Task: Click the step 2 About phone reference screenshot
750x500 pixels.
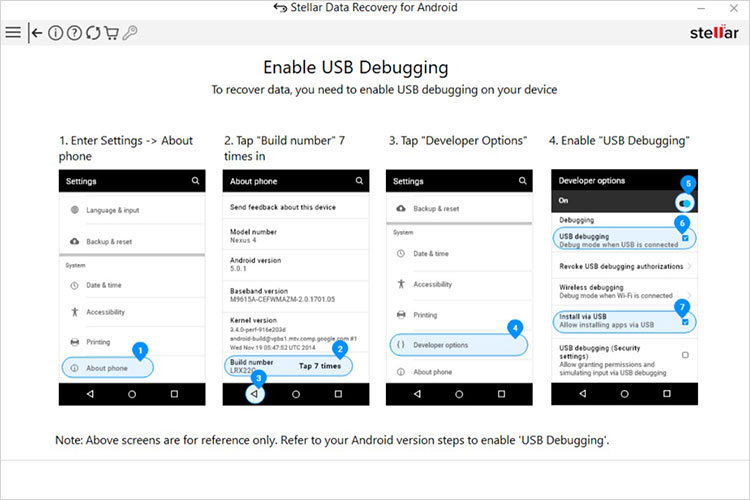Action: [296, 287]
